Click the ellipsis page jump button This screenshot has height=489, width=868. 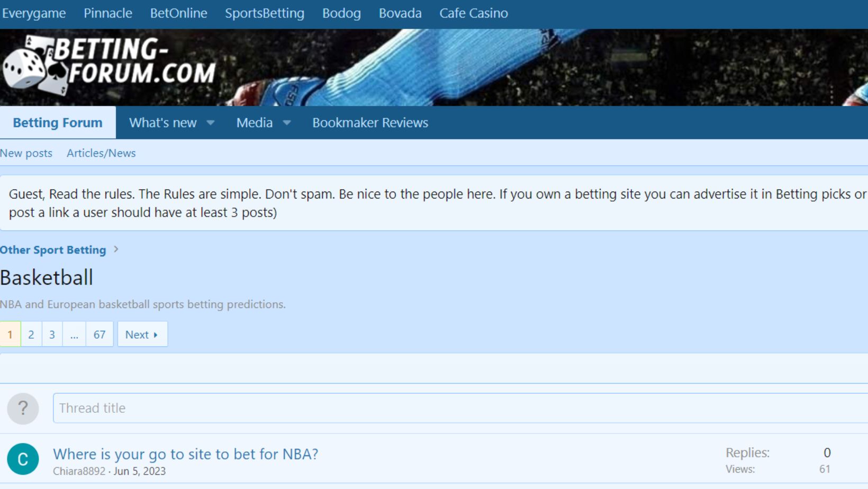coord(74,334)
